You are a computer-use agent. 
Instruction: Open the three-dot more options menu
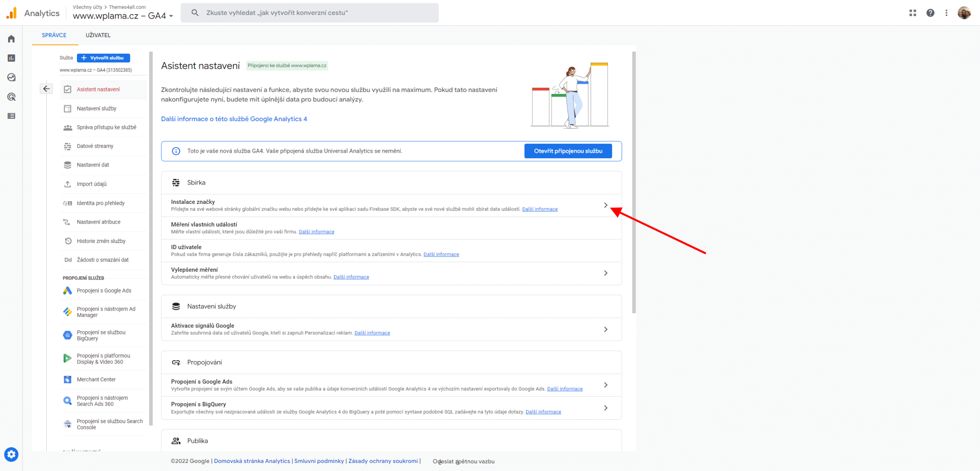pyautogui.click(x=947, y=13)
